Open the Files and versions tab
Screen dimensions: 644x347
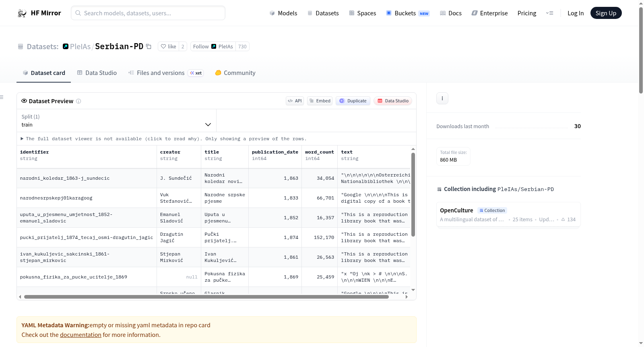(165, 73)
